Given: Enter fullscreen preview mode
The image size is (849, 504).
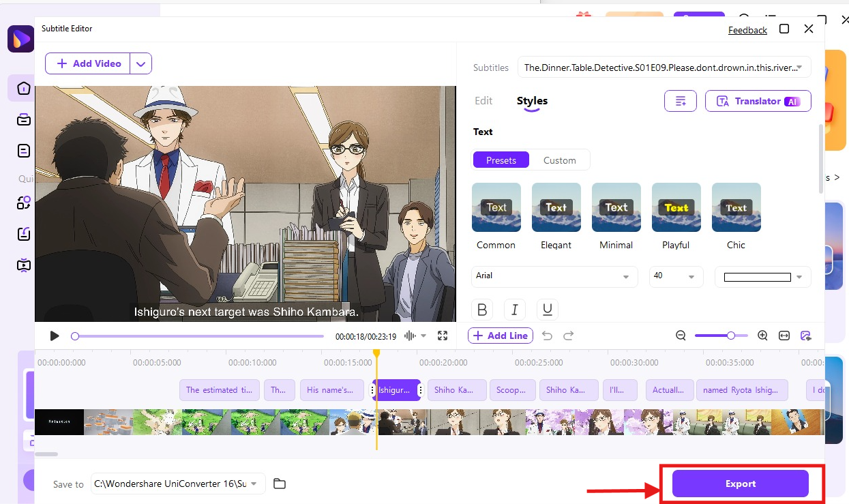Looking at the screenshot, I should (x=443, y=336).
